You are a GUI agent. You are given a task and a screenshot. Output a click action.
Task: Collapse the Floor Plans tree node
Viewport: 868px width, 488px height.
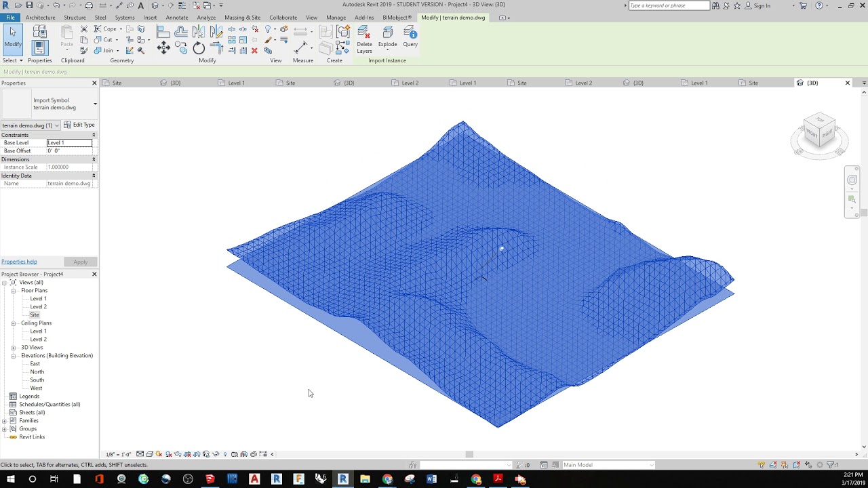click(13, 291)
